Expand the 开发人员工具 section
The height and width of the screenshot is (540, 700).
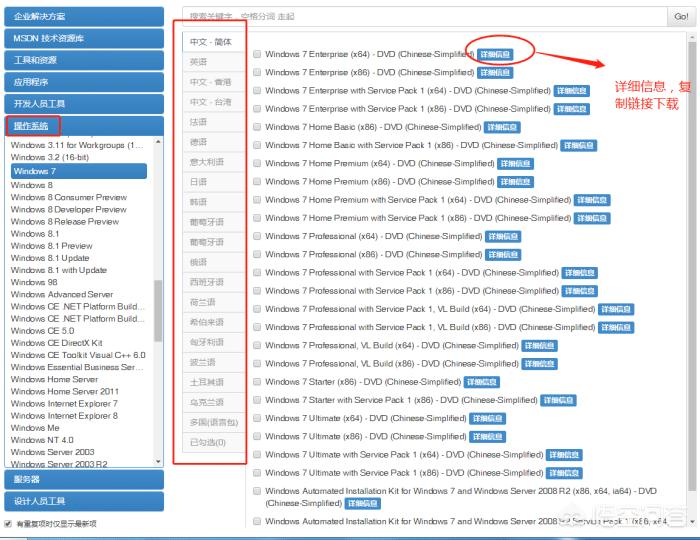pos(84,104)
